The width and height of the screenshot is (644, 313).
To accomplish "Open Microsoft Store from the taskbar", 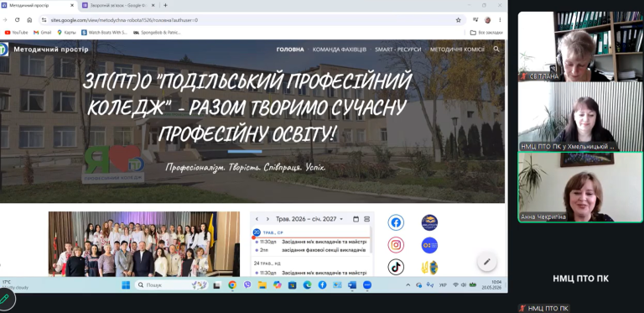I will pos(292,284).
